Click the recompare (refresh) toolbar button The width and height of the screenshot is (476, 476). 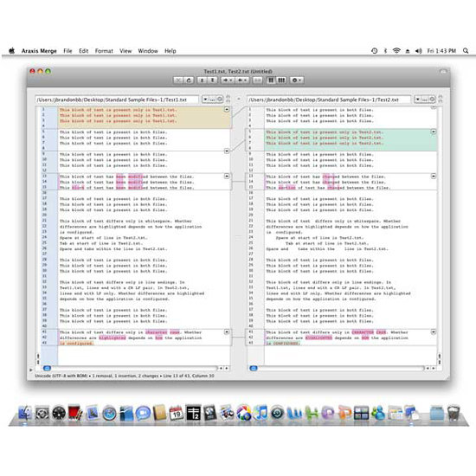tap(189, 80)
